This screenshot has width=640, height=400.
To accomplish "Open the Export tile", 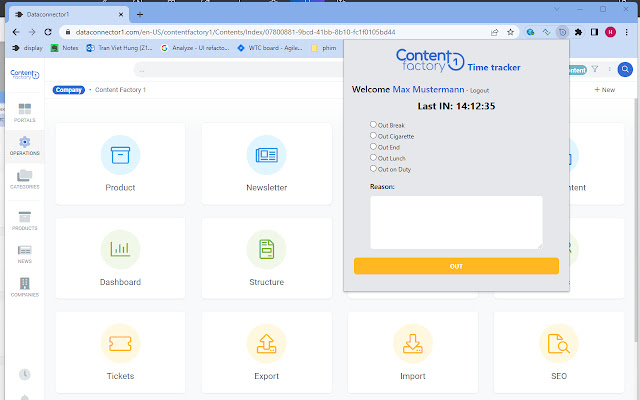I will click(x=267, y=352).
